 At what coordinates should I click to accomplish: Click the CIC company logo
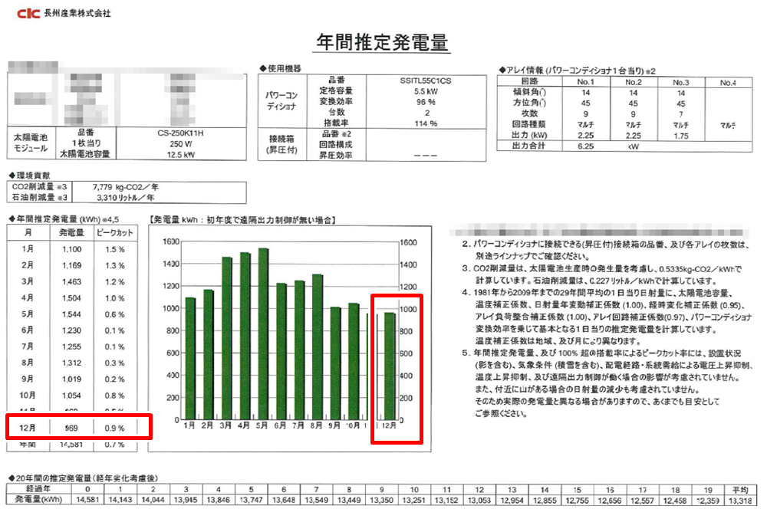click(28, 13)
